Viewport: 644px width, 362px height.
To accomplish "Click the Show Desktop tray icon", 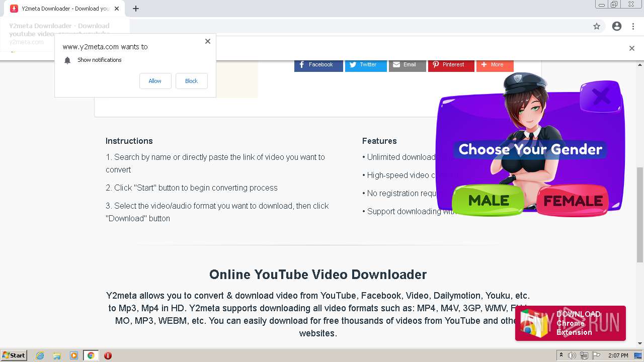I will pyautogui.click(x=638, y=355).
